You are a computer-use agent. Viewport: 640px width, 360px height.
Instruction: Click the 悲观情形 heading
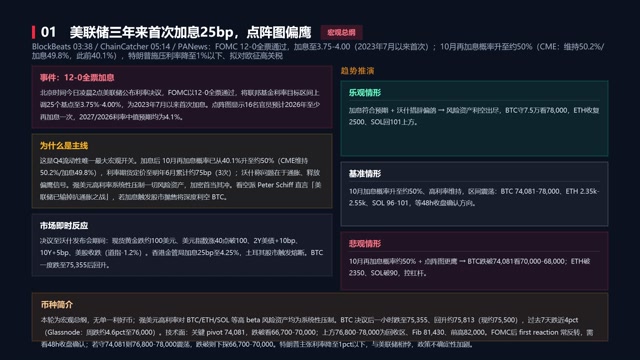point(364,244)
